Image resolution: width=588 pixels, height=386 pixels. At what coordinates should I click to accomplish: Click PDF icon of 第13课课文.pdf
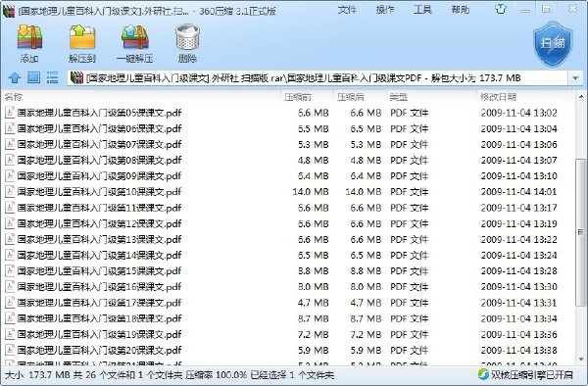point(10,239)
